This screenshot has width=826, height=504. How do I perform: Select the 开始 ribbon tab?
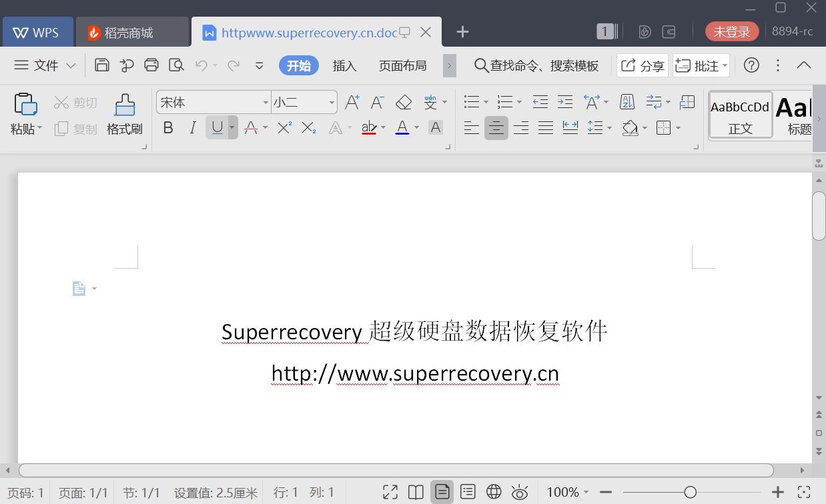point(299,65)
